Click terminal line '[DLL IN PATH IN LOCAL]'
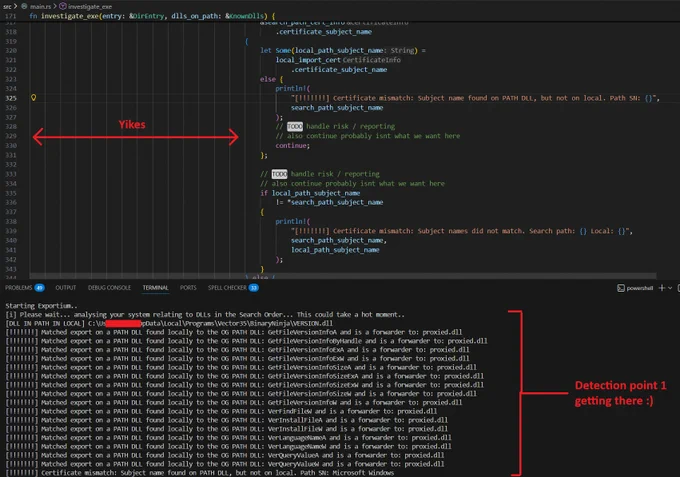The height and width of the screenshot is (477, 680). coord(169,323)
